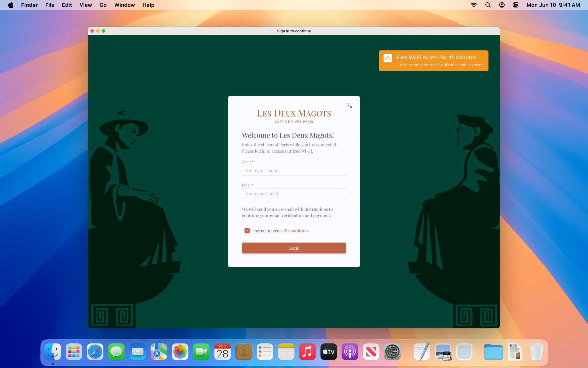Screen dimensions: 588x368
Task: Open Apple TV from the Dock
Action: [x=329, y=352]
